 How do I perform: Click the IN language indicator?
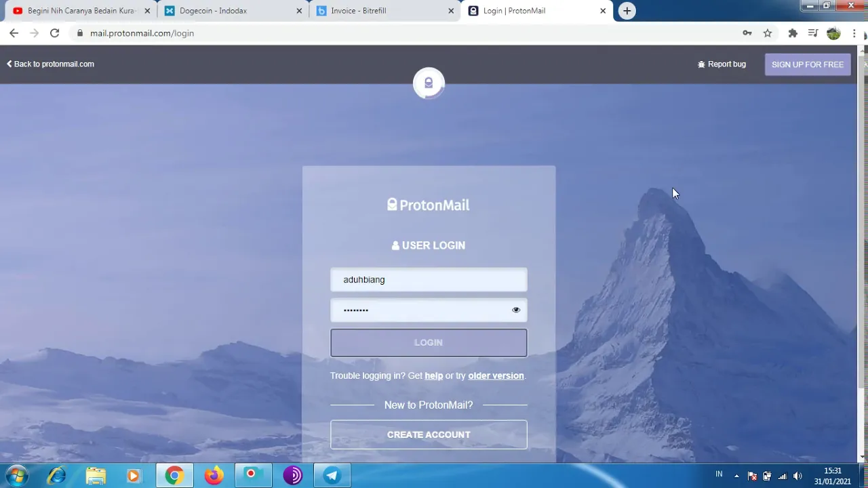(x=719, y=474)
